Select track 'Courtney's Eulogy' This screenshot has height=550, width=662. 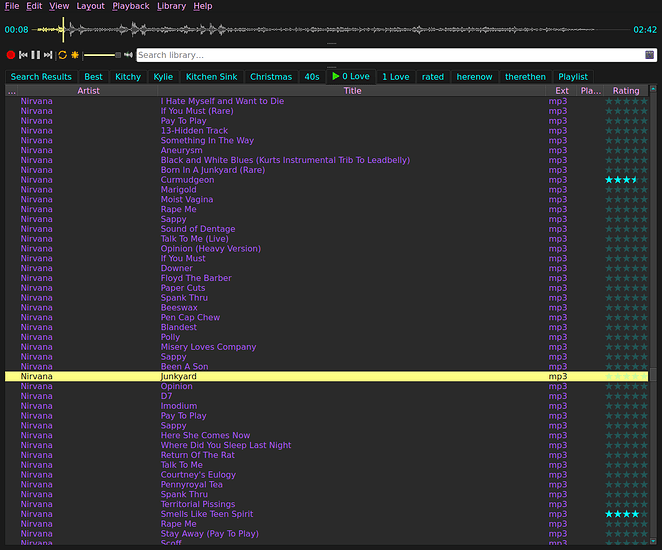coord(326,475)
